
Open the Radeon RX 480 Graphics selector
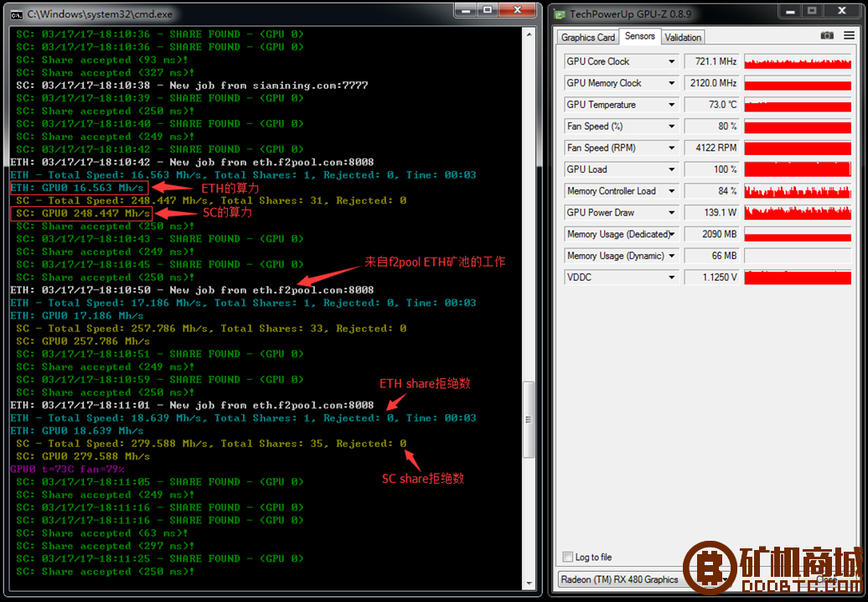pyautogui.click(x=643, y=579)
